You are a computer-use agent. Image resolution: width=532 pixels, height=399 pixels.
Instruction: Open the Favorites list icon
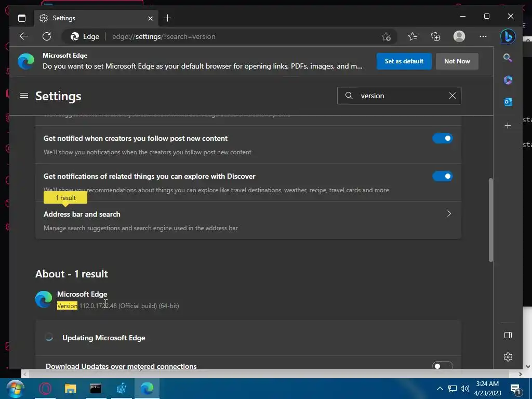coord(413,36)
